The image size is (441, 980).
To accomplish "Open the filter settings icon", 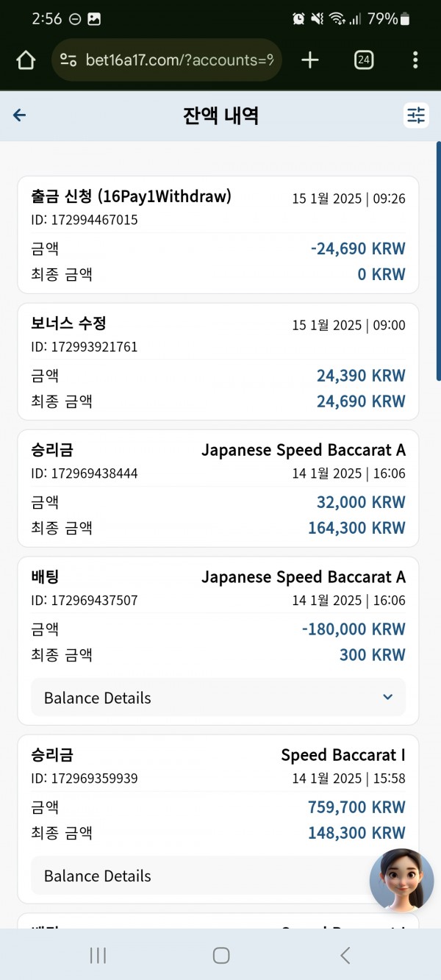I will pyautogui.click(x=416, y=115).
